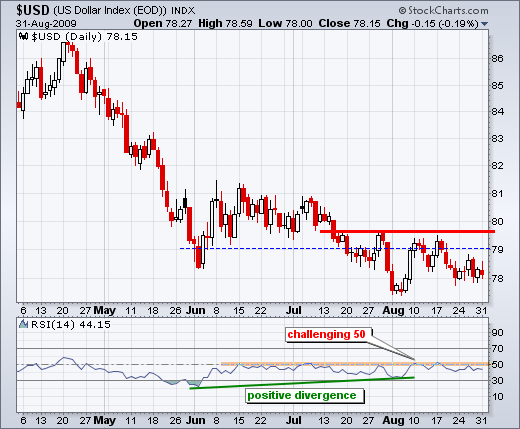520x429 pixels.
Task: Click the blue dashed support line at 79
Action: [334, 248]
